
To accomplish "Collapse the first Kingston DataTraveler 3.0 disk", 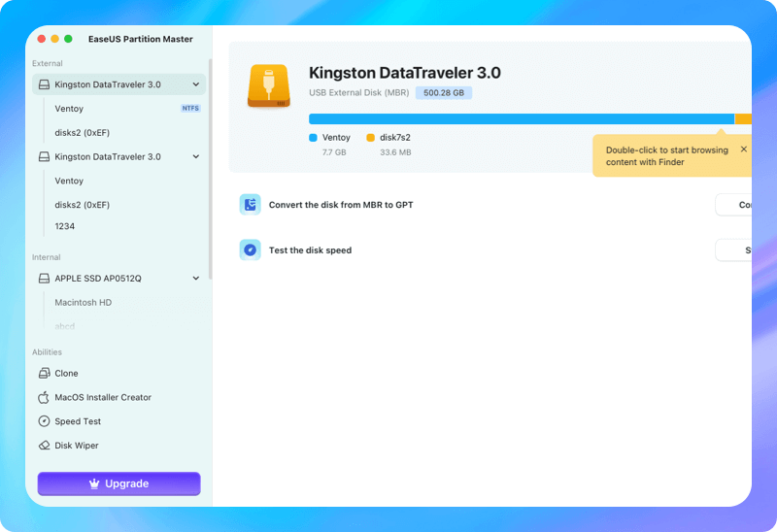I will (x=196, y=84).
